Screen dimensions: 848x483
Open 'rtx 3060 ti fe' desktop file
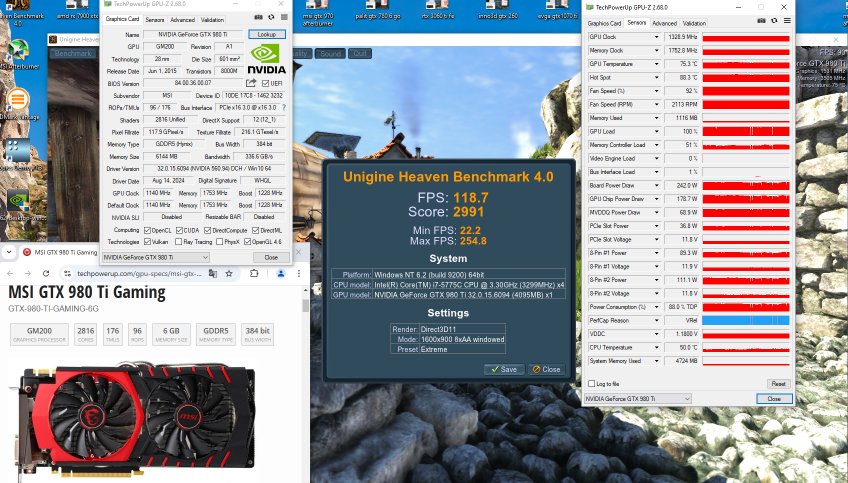coord(438,11)
